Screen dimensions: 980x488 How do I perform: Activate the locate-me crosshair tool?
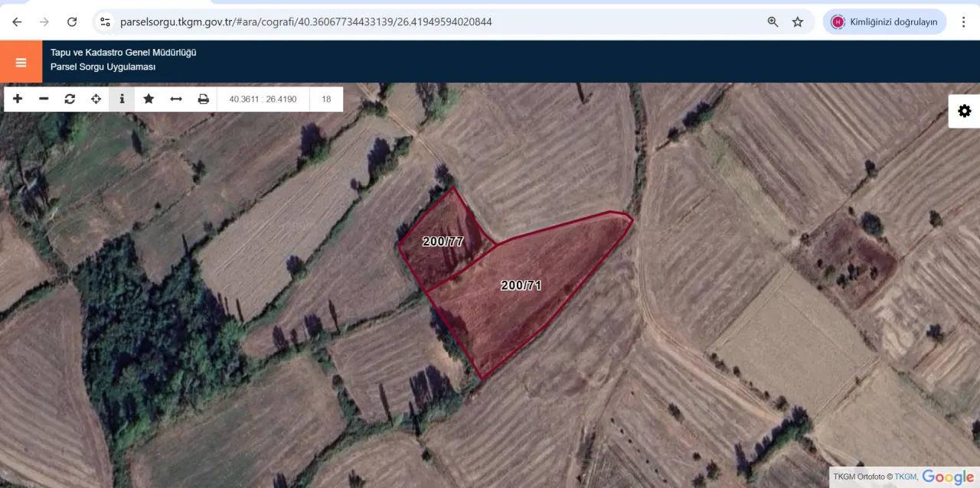pos(96,99)
